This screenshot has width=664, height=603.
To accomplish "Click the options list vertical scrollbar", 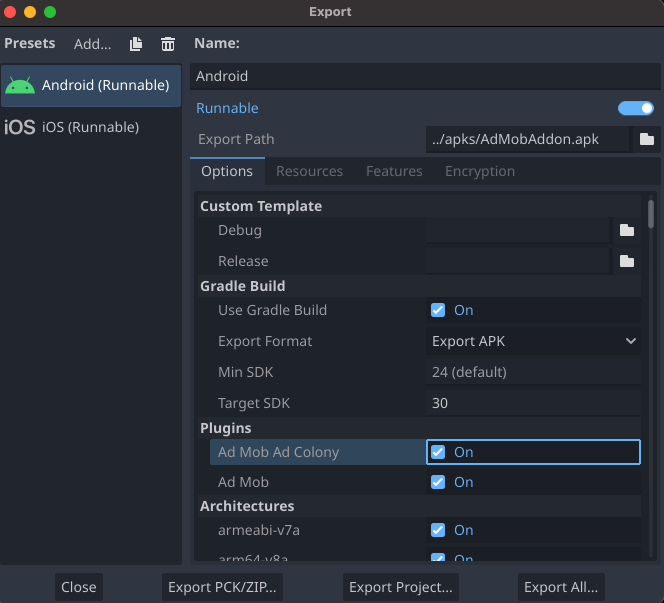I will [651, 214].
